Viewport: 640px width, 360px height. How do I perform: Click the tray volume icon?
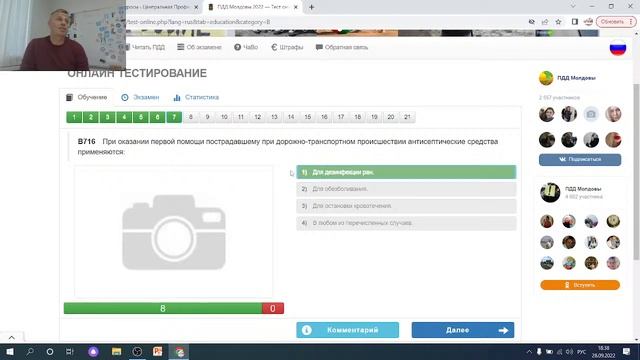[569, 351]
